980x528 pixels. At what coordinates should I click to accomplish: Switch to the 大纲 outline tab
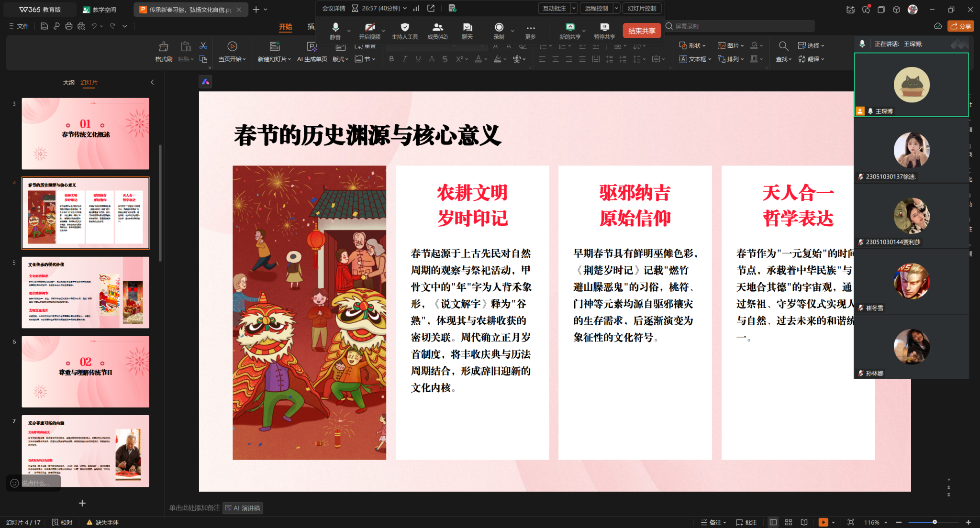click(69, 82)
